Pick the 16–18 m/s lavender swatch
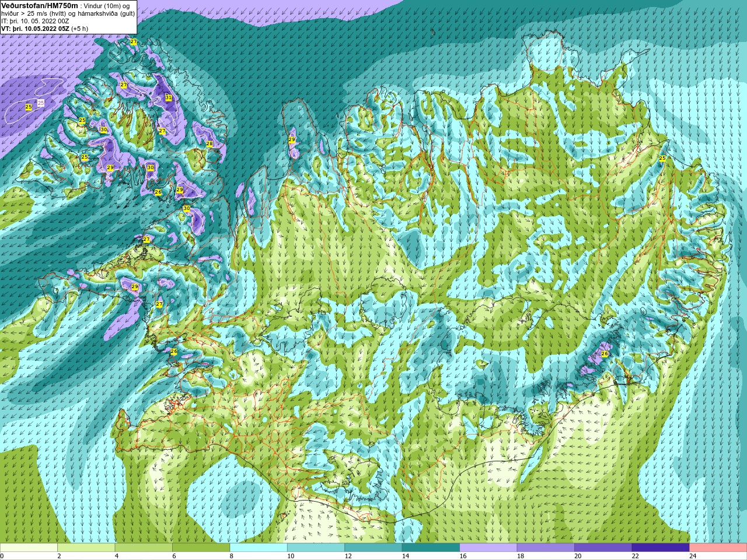The image size is (747, 560). click(488, 547)
